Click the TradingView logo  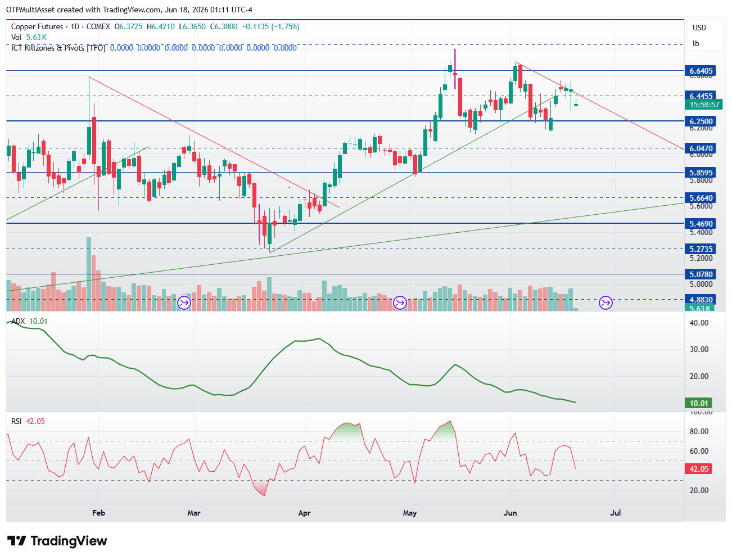(x=57, y=541)
